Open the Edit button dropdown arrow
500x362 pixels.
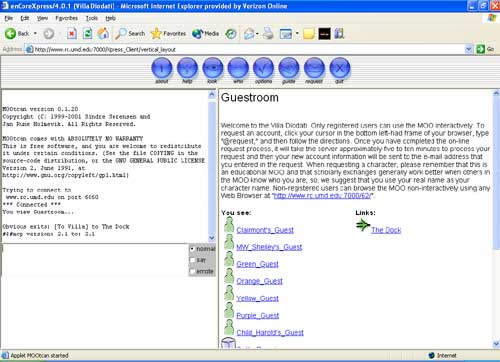[297, 34]
